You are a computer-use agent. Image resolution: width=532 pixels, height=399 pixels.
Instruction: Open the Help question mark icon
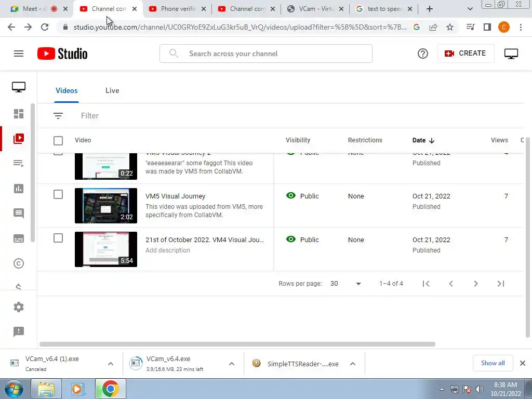423,54
